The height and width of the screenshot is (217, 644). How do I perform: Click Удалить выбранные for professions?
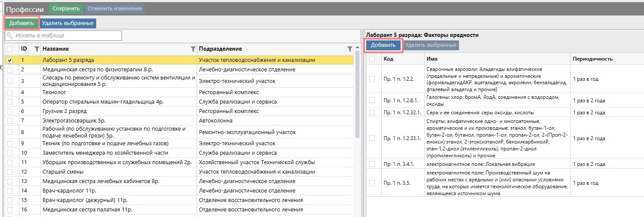pyautogui.click(x=68, y=23)
